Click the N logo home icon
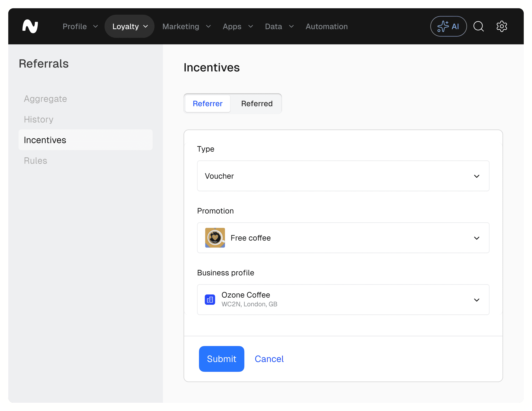Viewport: 532px width, 411px height. [30, 26]
